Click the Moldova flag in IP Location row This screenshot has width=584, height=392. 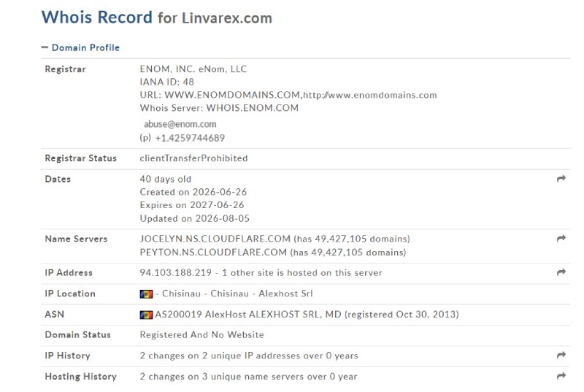(146, 294)
